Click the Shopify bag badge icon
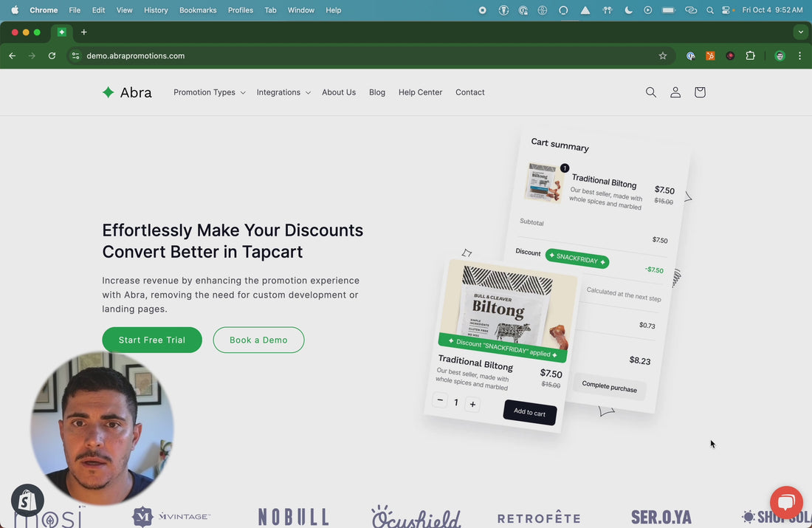This screenshot has width=812, height=528. (x=27, y=501)
